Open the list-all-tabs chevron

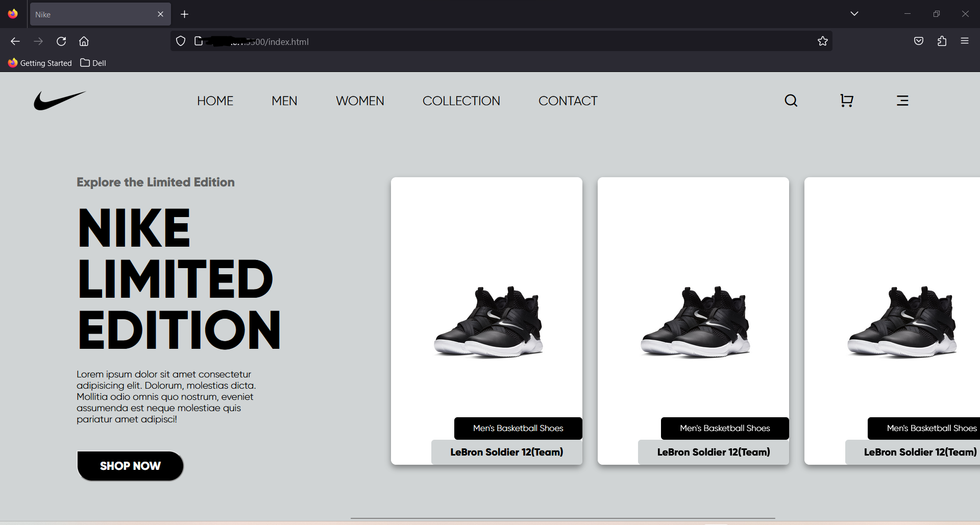point(855,14)
